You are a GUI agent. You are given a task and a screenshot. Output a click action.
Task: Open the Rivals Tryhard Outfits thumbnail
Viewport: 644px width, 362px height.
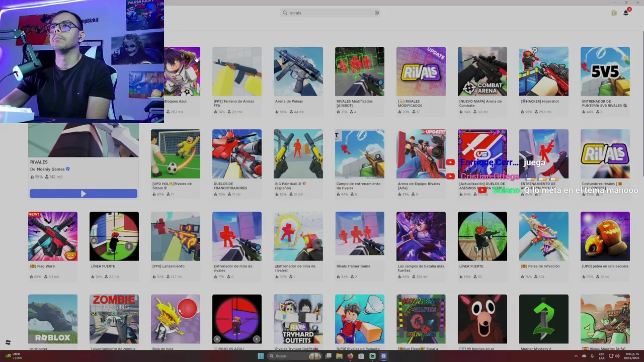click(x=298, y=319)
